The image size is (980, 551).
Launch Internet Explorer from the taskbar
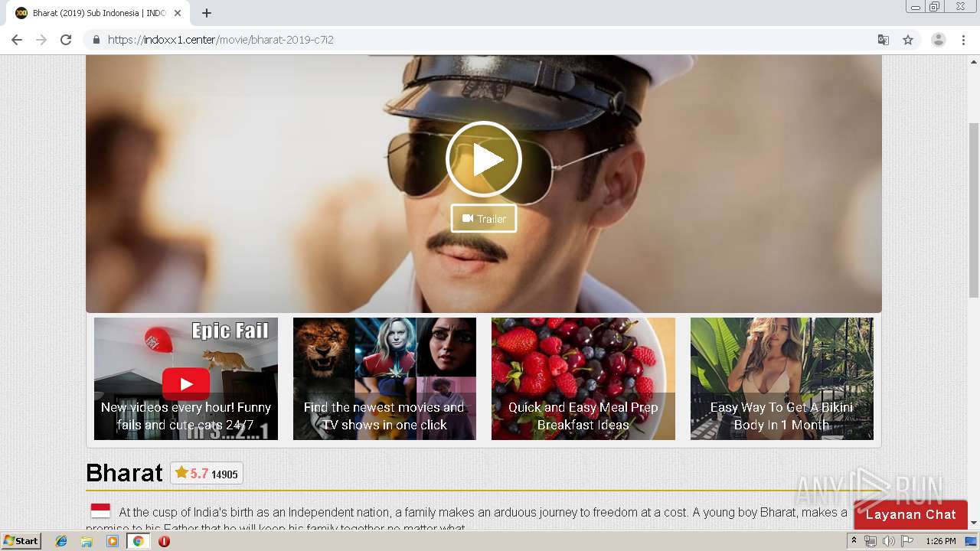click(x=61, y=541)
